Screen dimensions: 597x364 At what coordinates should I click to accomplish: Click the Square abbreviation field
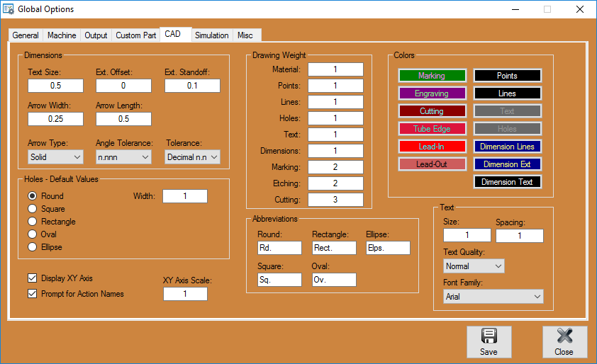click(x=279, y=280)
